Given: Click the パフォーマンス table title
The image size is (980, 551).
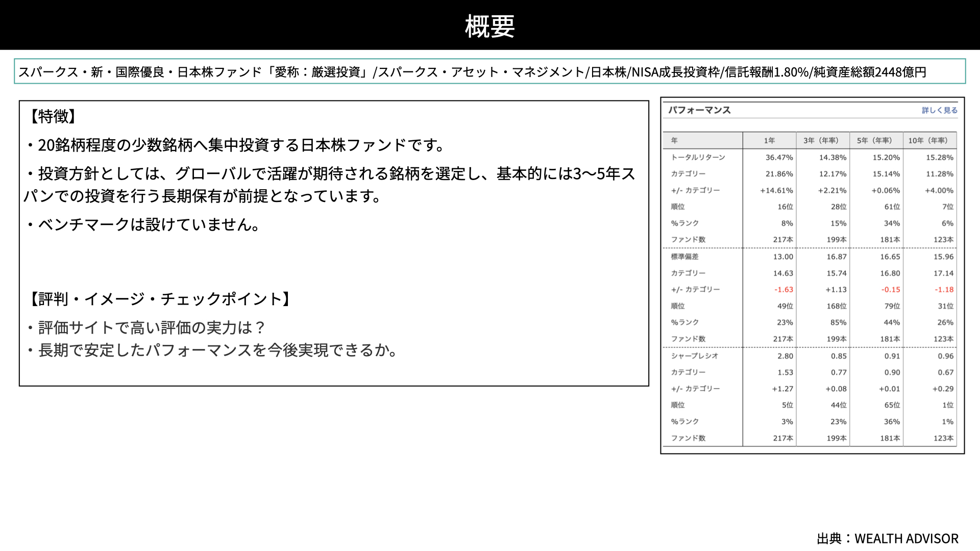Looking at the screenshot, I should (699, 110).
